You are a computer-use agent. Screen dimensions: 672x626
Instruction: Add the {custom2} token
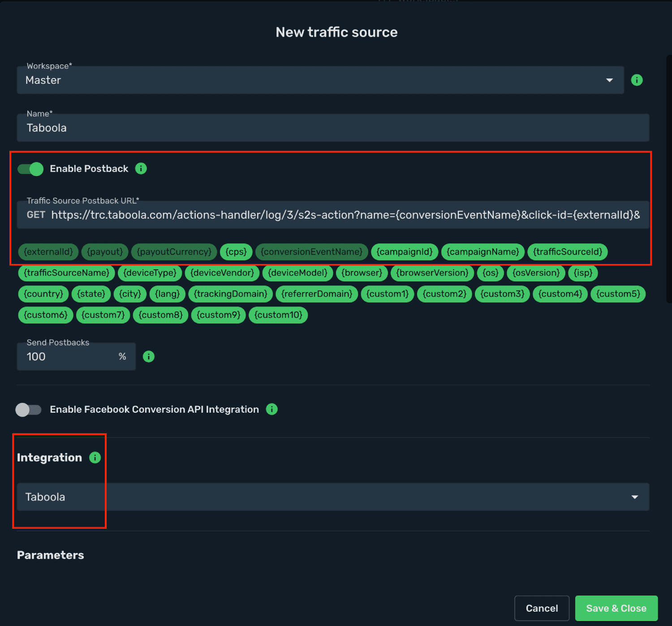[x=445, y=294]
